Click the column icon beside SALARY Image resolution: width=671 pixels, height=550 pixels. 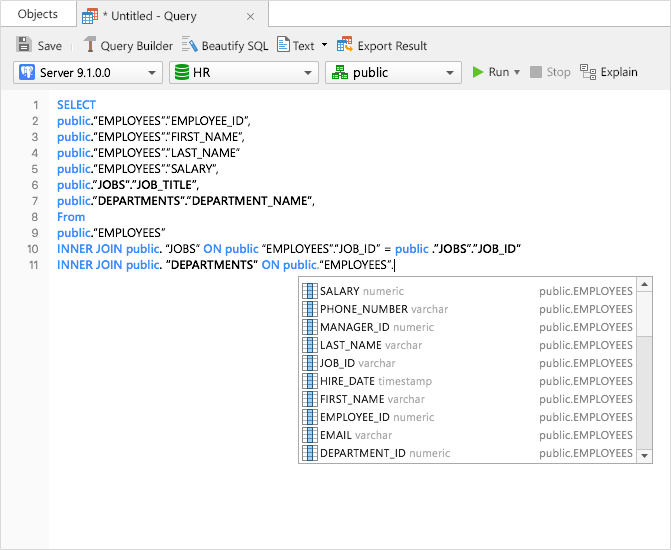[310, 291]
